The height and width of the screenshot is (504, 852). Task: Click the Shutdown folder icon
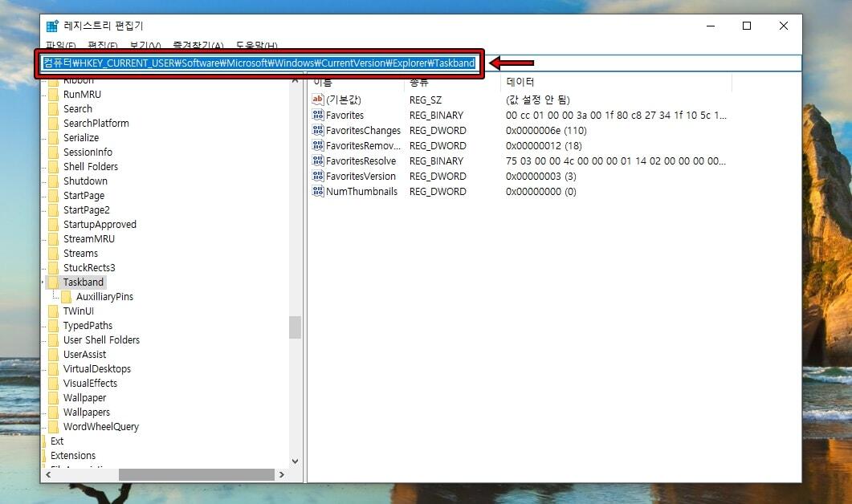pos(53,181)
